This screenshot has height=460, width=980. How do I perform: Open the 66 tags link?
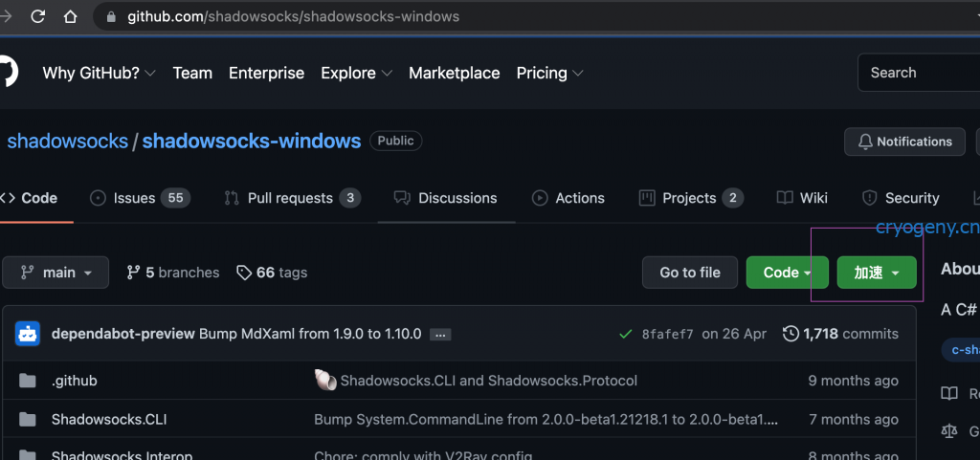click(x=272, y=273)
